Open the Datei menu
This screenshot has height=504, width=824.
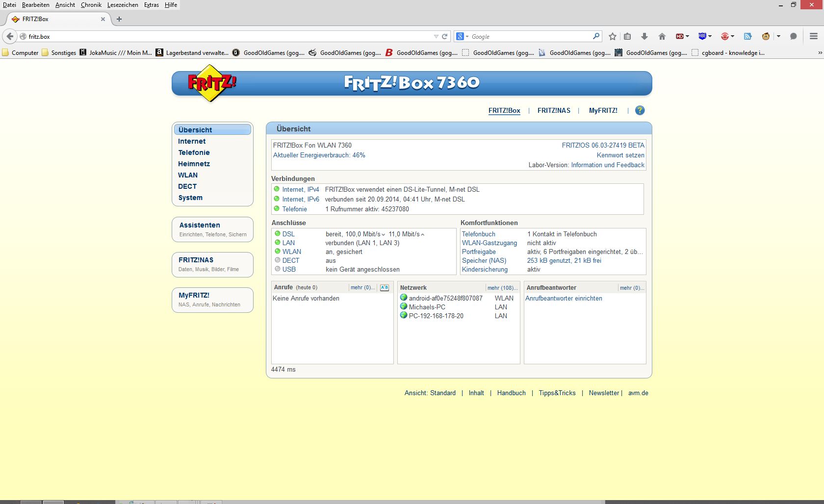click(x=9, y=5)
